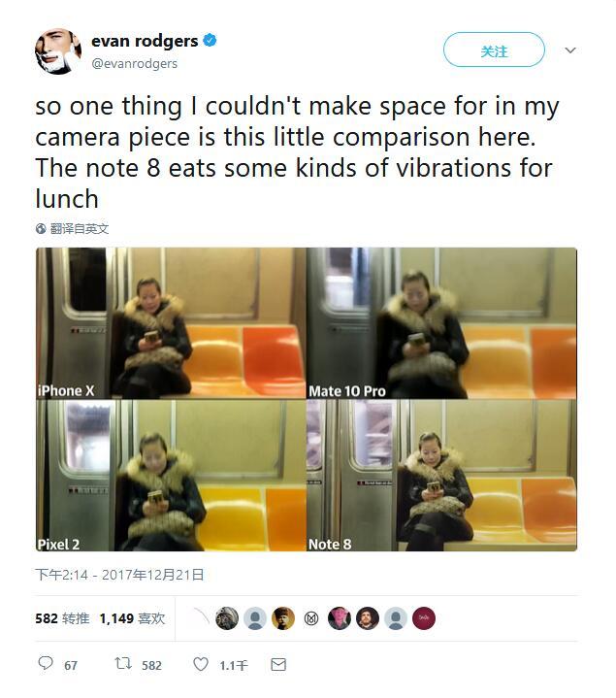The image size is (616, 698).
Task: Click the blue verified badge
Action: pyautogui.click(x=210, y=41)
